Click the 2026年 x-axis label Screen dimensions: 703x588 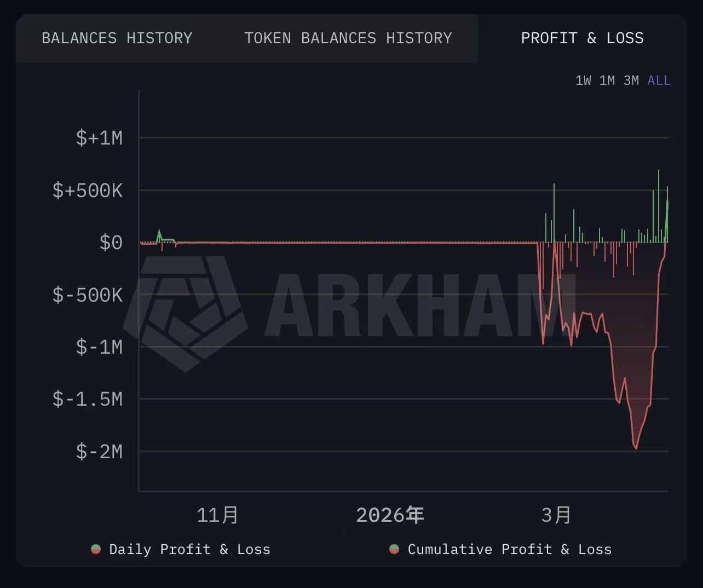[390, 515]
